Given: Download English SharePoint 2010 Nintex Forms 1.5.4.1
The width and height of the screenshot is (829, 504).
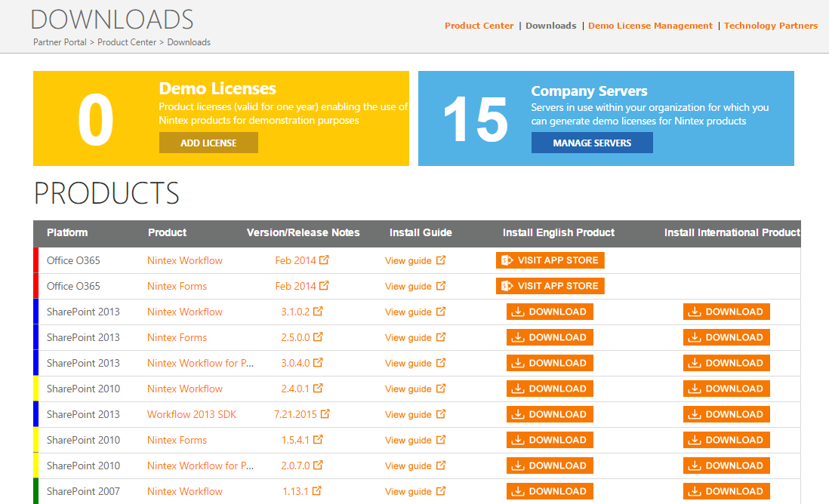Looking at the screenshot, I should (x=550, y=440).
